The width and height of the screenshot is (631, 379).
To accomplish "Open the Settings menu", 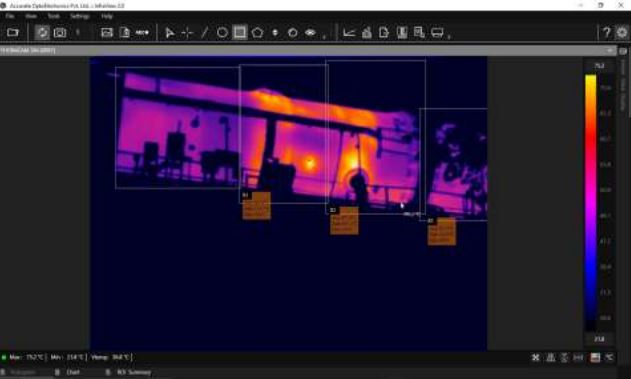I will click(80, 16).
